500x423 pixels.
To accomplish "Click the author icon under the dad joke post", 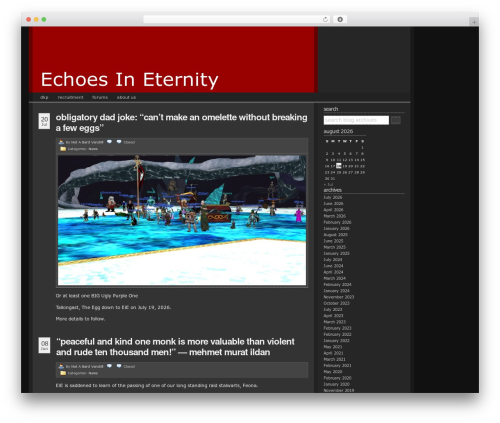I will 61,142.
